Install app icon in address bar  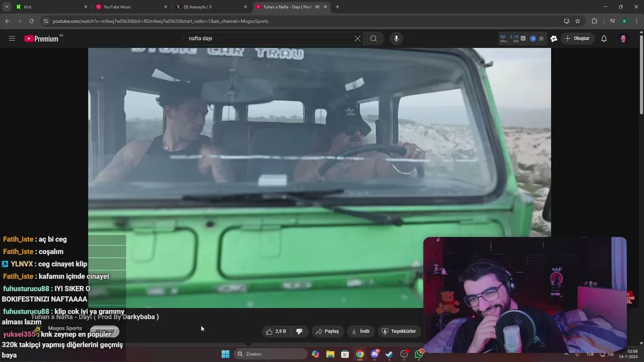tap(567, 21)
